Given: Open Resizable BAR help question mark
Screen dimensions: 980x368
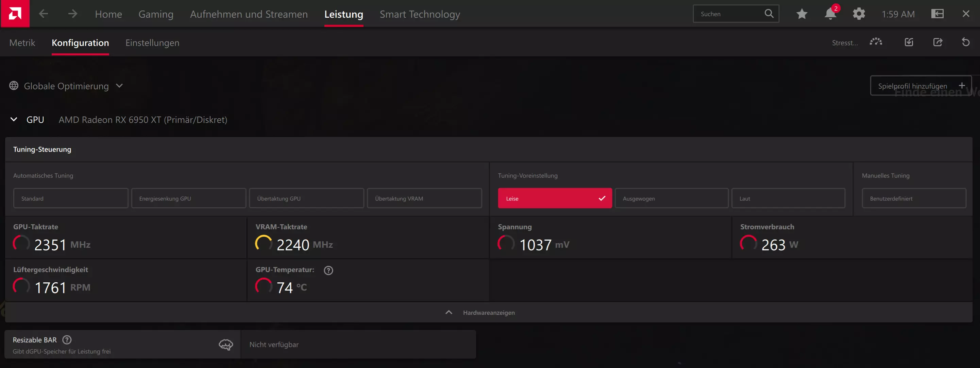Looking at the screenshot, I should point(67,340).
